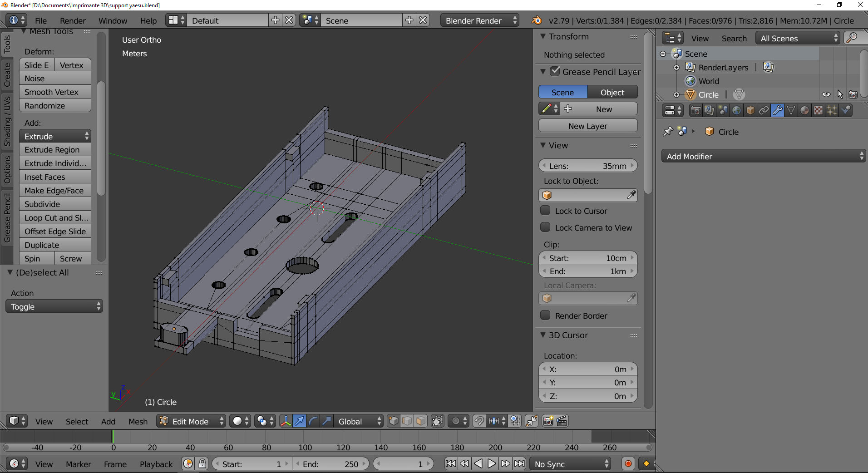
Task: Toggle the Grease Pencil Layer checkbox
Action: [x=555, y=71]
